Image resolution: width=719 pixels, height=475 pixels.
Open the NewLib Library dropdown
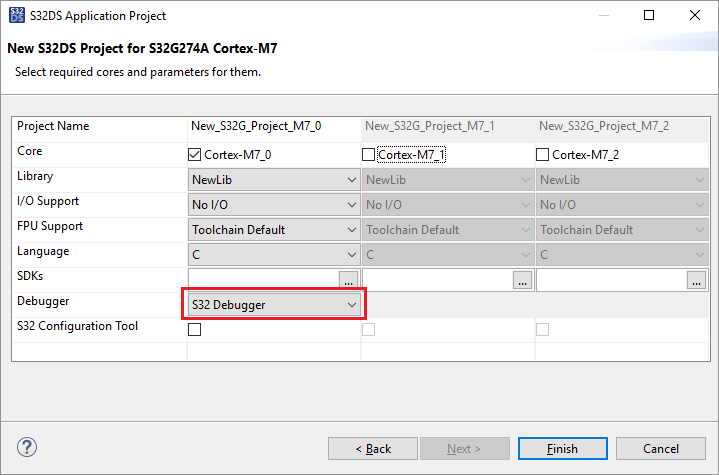coord(273,180)
